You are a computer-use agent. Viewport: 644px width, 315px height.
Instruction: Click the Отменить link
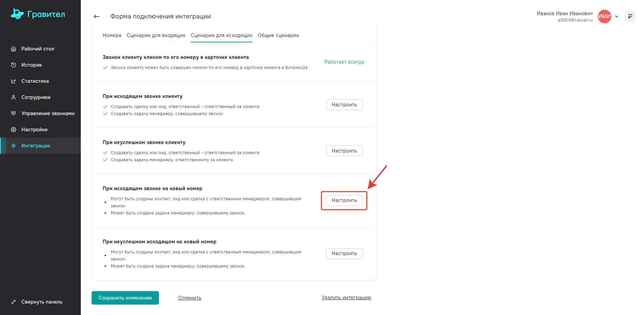[190, 298]
